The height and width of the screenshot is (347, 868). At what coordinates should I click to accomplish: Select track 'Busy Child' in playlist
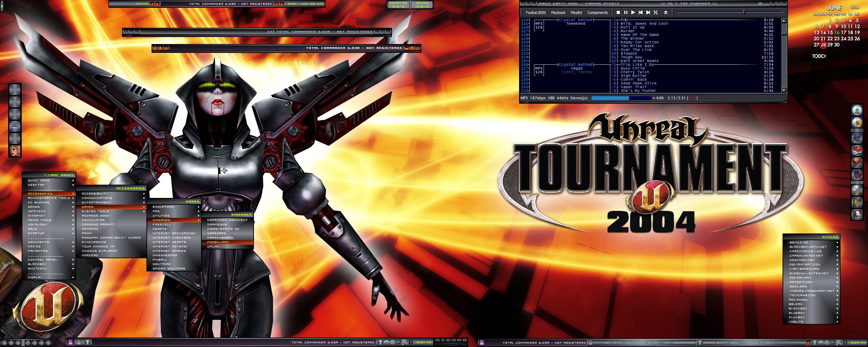633,68
